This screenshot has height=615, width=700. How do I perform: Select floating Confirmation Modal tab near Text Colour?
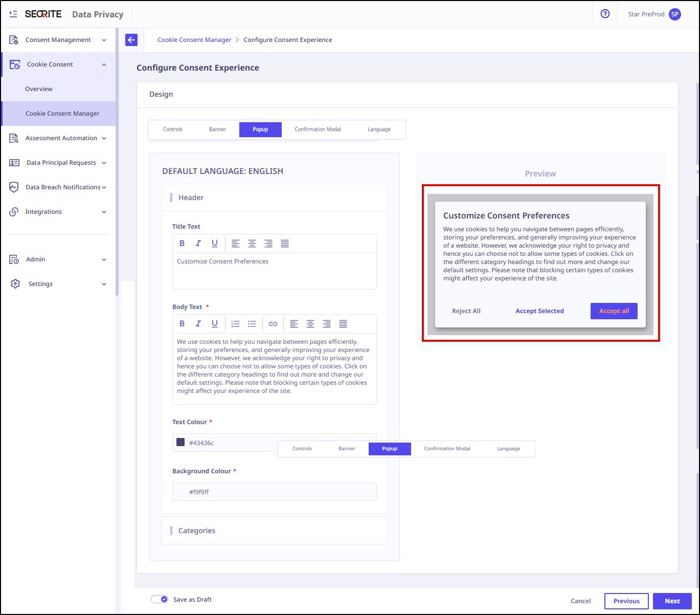(x=447, y=449)
